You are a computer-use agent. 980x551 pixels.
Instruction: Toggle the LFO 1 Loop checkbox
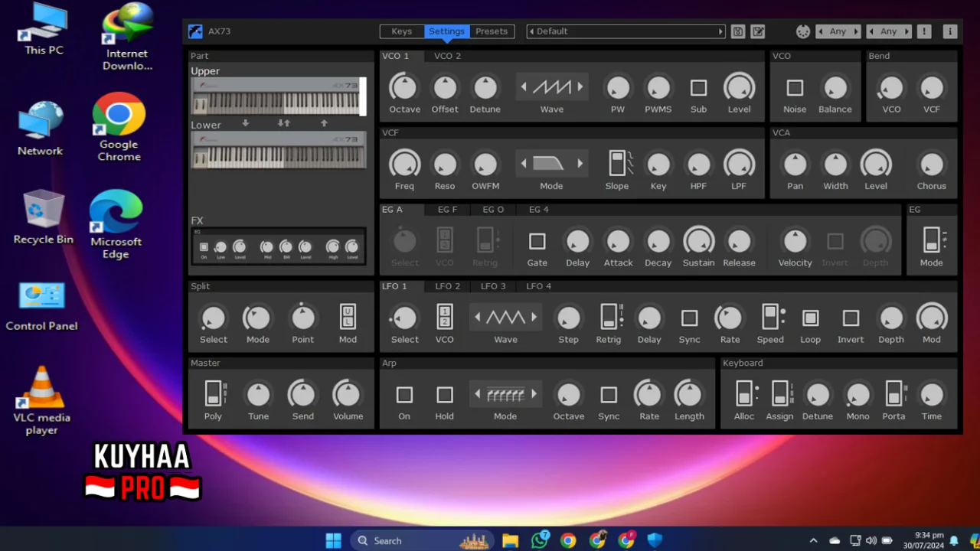tap(810, 318)
